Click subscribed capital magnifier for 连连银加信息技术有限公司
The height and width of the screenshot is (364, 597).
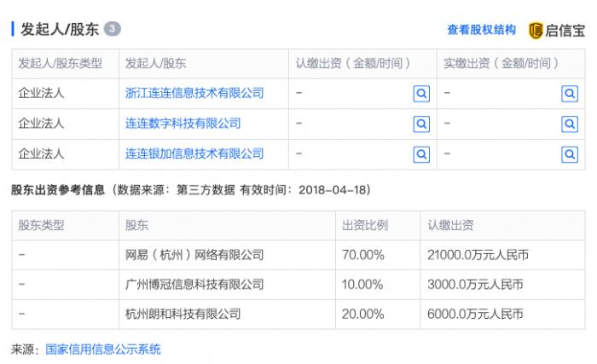tap(421, 154)
